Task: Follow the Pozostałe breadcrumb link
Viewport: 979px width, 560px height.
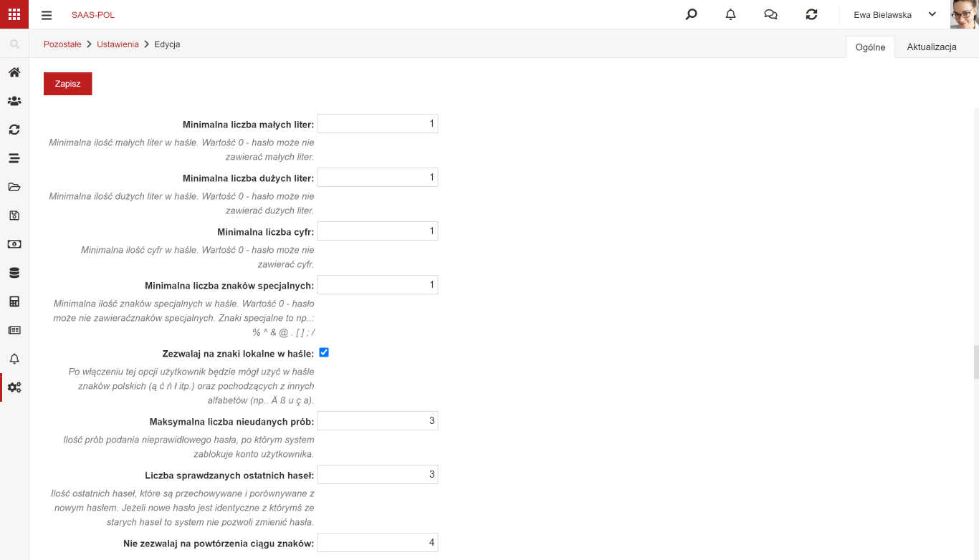Action: pos(62,44)
